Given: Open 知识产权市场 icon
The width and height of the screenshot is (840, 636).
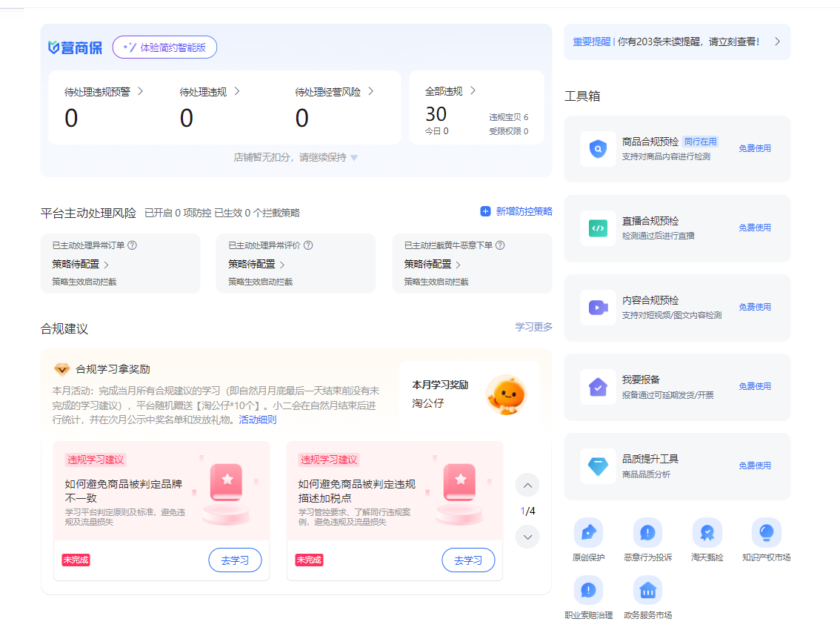Looking at the screenshot, I should (x=766, y=532).
